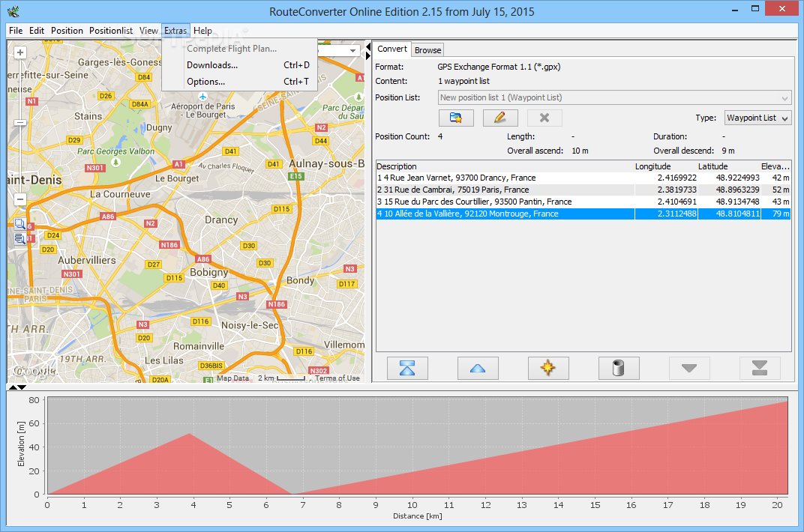Click the Drancy label on the map
Image resolution: width=804 pixels, height=532 pixels.
221,220
